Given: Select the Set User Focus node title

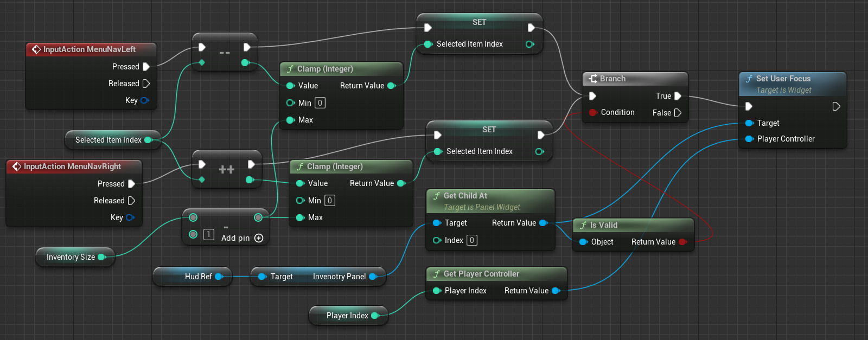Looking at the screenshot, I should (783, 79).
